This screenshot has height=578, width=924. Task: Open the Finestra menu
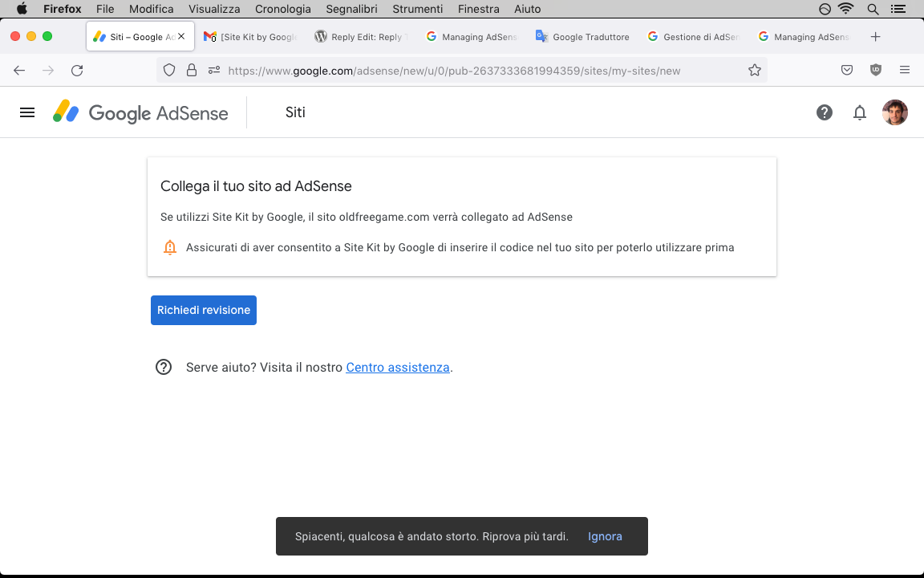pos(479,9)
